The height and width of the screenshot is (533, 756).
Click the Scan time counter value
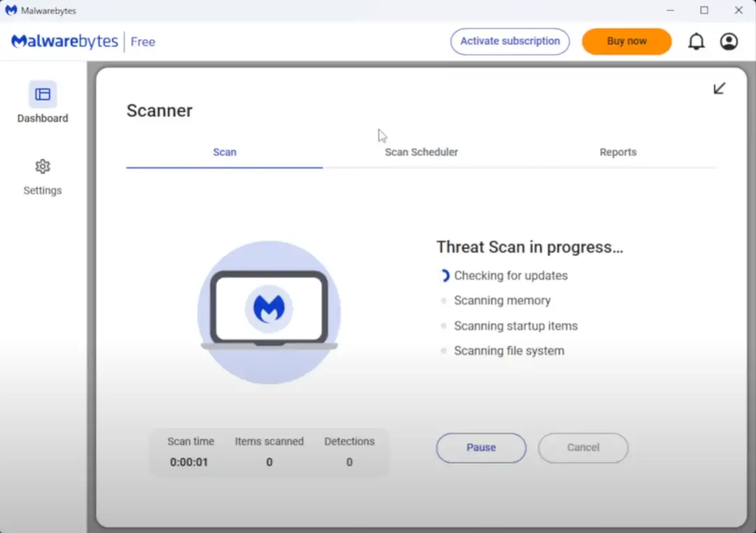pos(189,462)
